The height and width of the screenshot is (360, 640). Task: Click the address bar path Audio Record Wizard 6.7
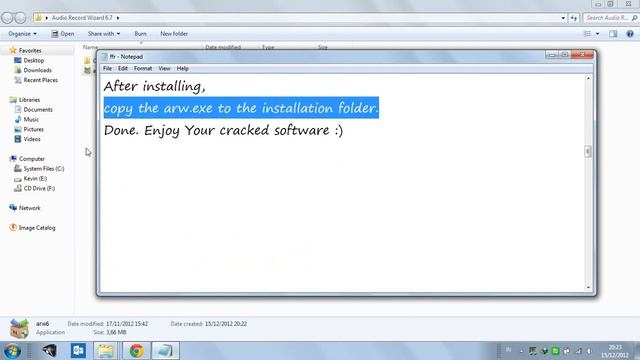coord(82,18)
